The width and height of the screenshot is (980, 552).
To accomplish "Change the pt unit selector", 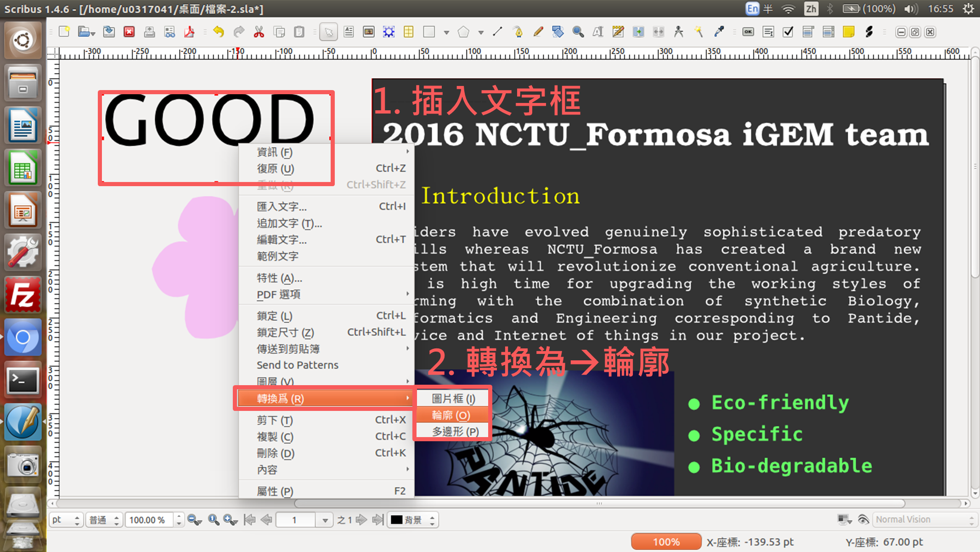I will [x=66, y=520].
